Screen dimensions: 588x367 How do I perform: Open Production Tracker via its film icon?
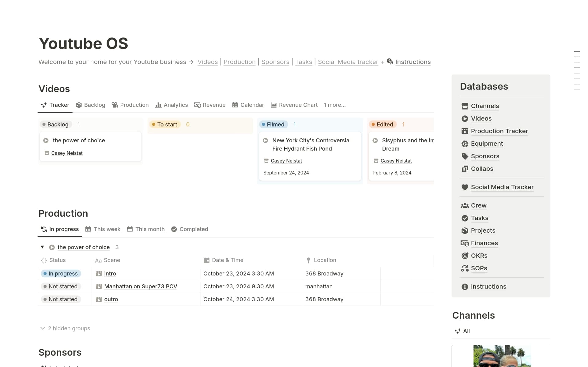pyautogui.click(x=465, y=131)
